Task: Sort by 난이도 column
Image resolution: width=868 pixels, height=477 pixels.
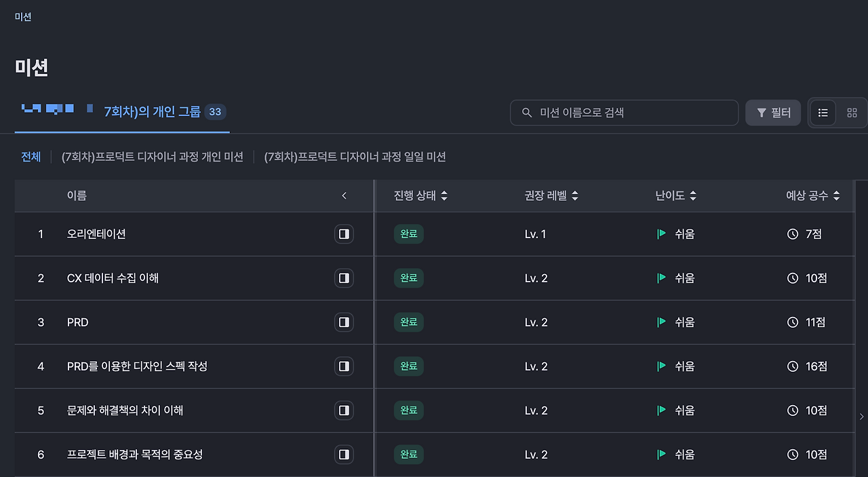Action: [693, 196]
